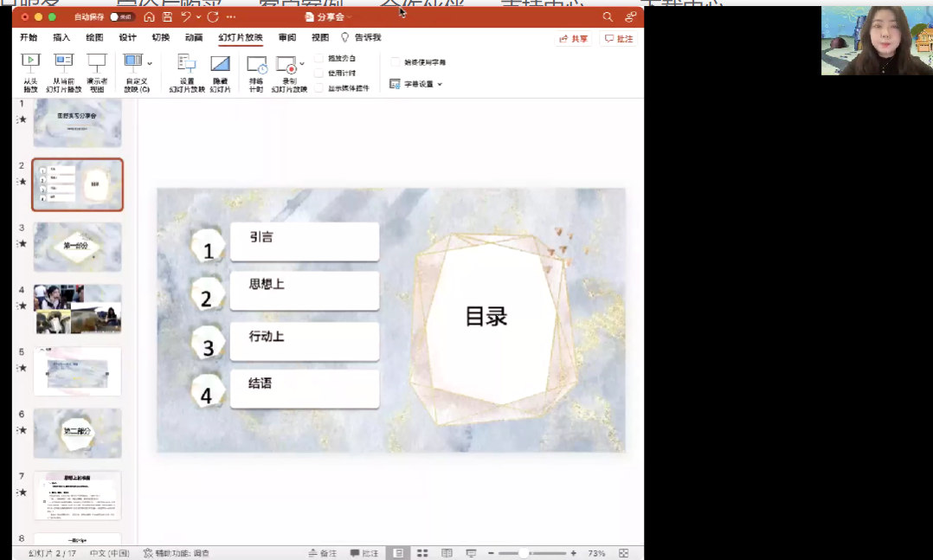The width and height of the screenshot is (933, 560).
Task: Click the Share button (共享)
Action: [574, 39]
